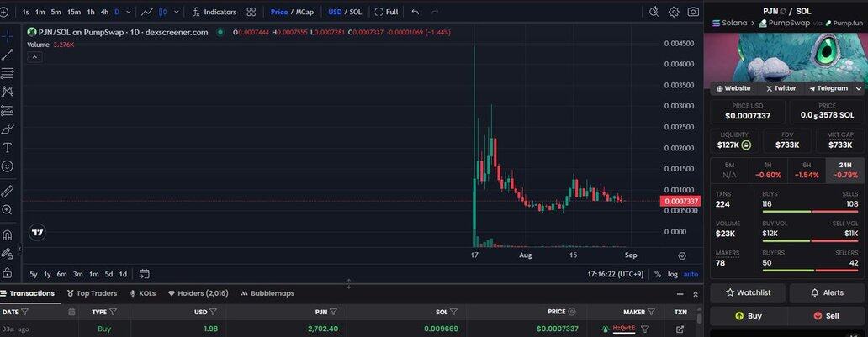Select the Text annotation tool
The height and width of the screenshot is (337, 868).
tap(8, 148)
